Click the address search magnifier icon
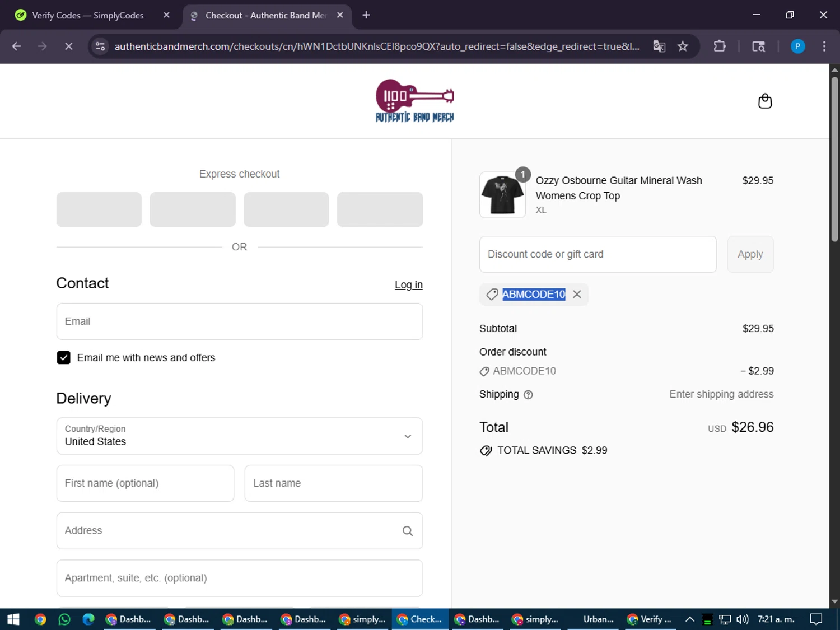 point(408,531)
